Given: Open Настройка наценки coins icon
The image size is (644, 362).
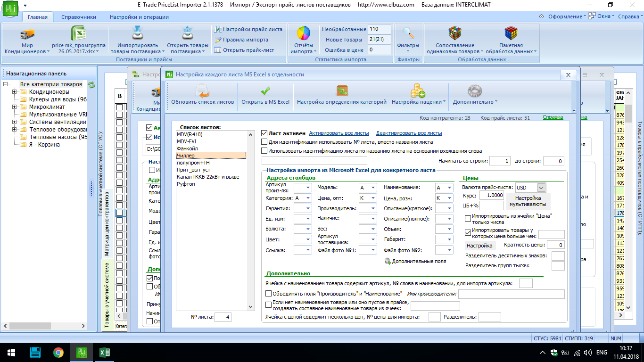Looking at the screenshot, I should click(418, 91).
